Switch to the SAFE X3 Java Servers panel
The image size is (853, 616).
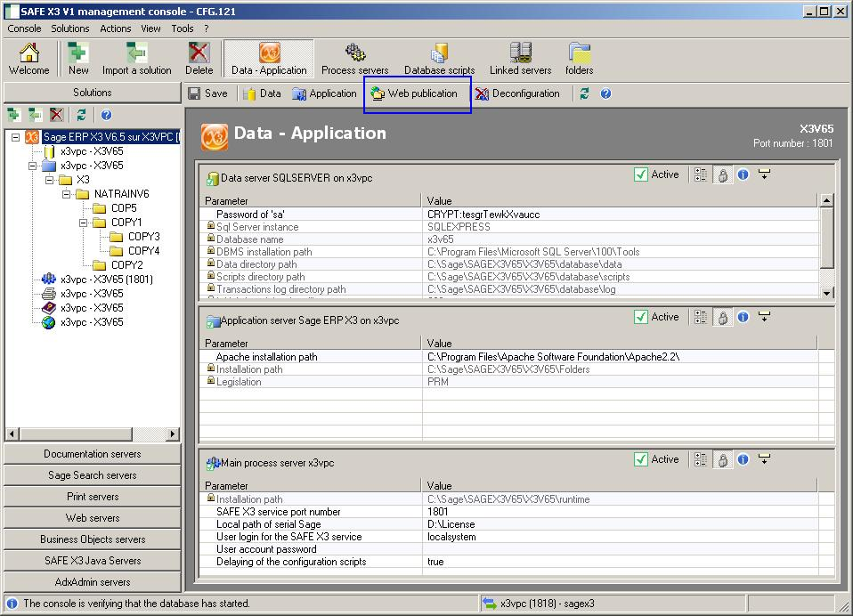(x=93, y=561)
